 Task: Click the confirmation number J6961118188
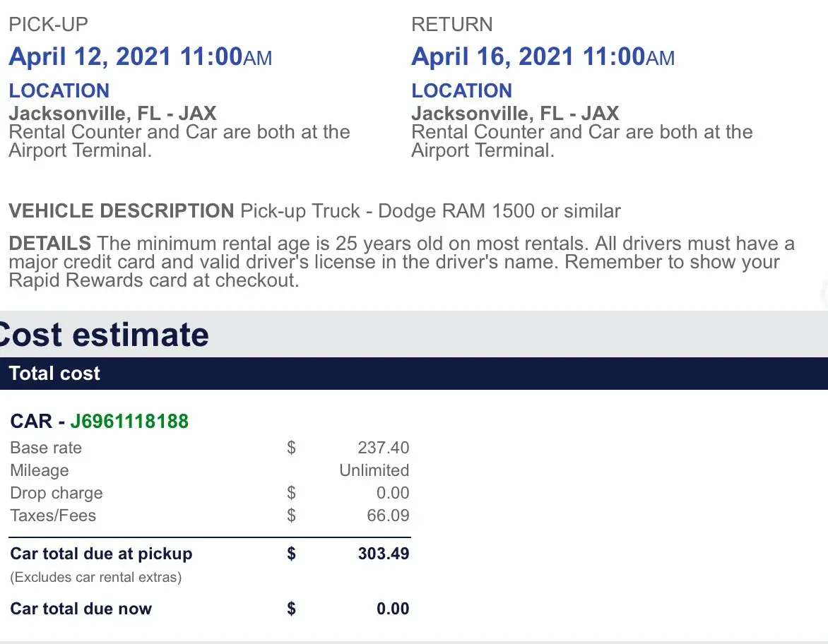[129, 422]
